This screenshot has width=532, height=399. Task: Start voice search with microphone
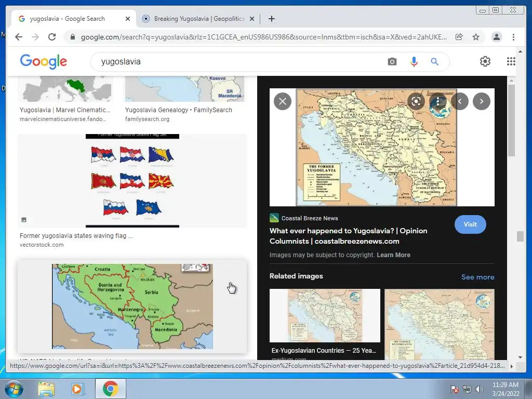[x=414, y=62]
